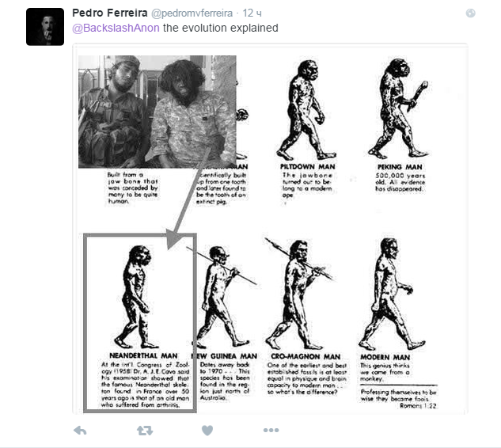Image resolution: width=501 pixels, height=448 pixels.
Task: Click the inset photo of two men in camouflage
Action: (158, 112)
